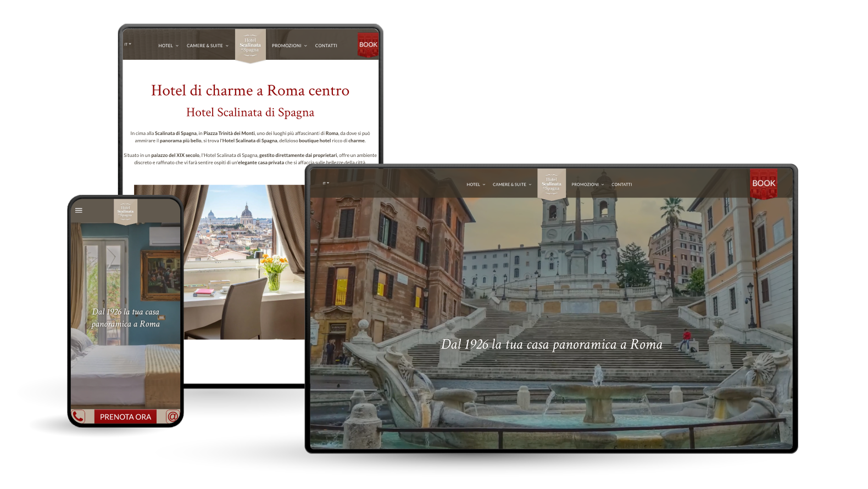Tap the @ email icon on the phone mockup
This screenshot has height=489, width=868.
[x=173, y=417]
